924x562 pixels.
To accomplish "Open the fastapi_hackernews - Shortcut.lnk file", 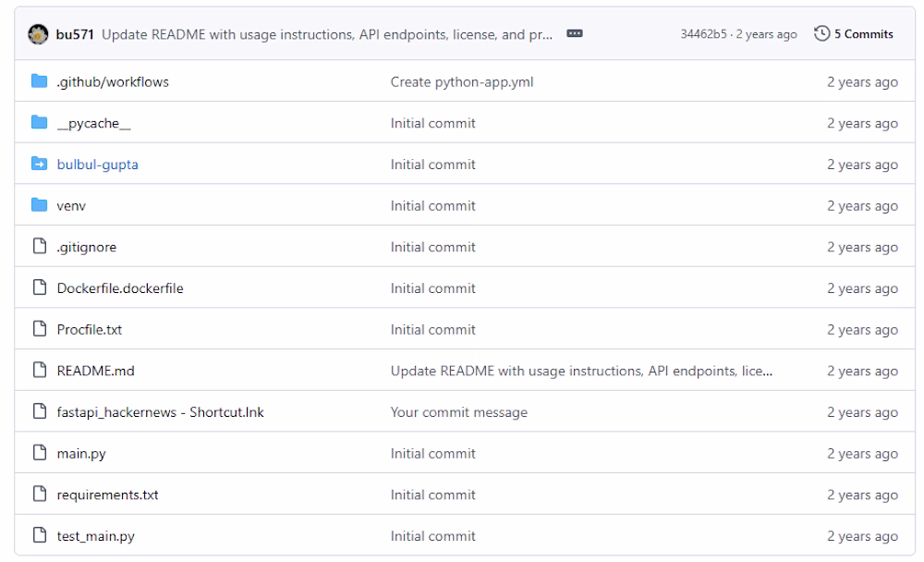I will pos(160,412).
